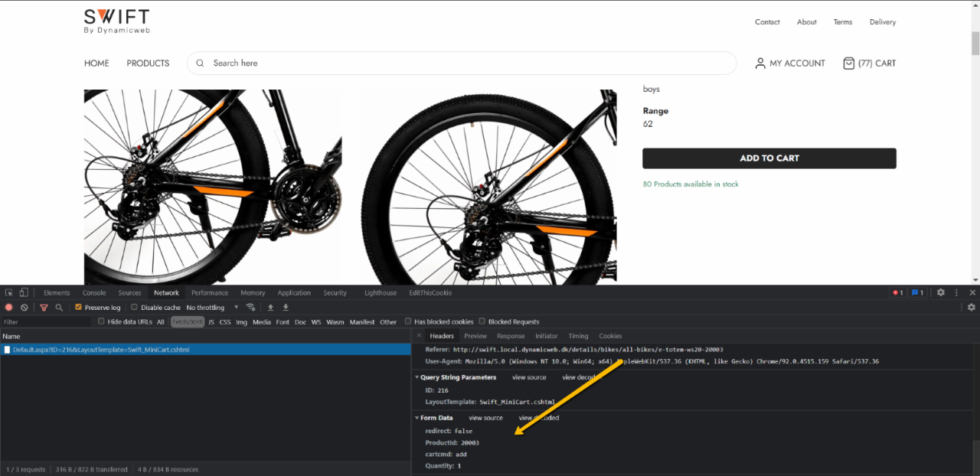Enable the Disable cache checkbox
The image size is (980, 476).
(x=134, y=308)
